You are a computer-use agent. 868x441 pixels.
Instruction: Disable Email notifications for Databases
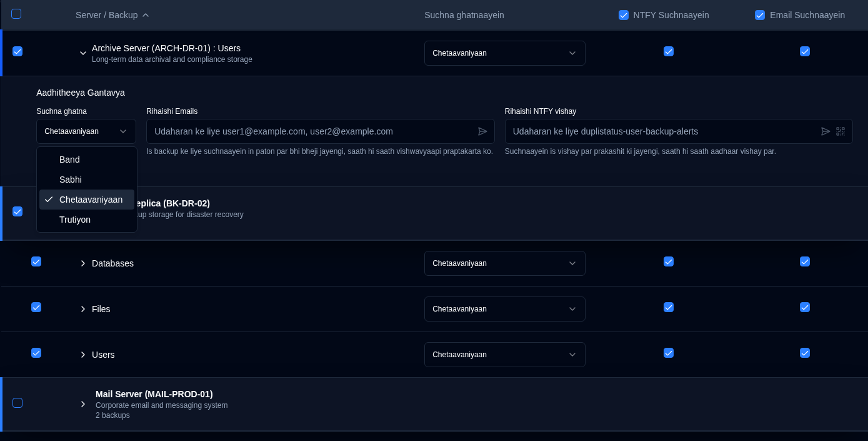point(805,261)
